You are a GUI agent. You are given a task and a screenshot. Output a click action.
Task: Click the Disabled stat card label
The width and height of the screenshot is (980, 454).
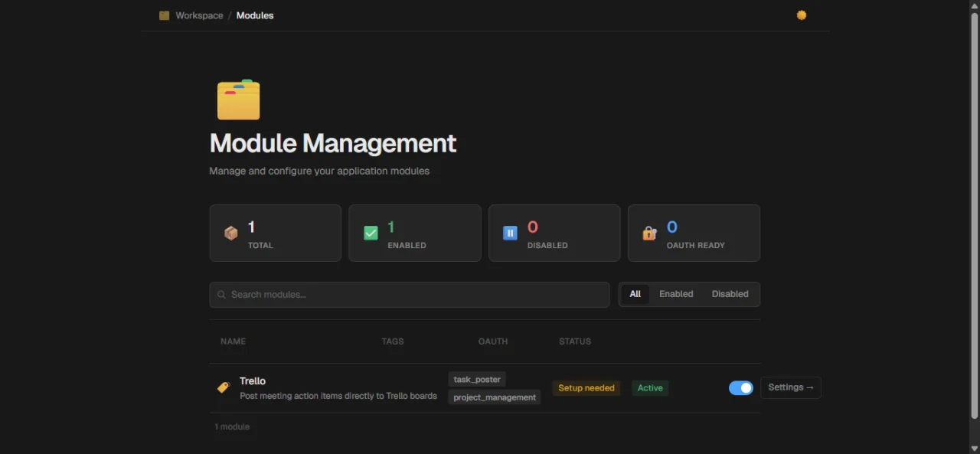click(x=547, y=246)
